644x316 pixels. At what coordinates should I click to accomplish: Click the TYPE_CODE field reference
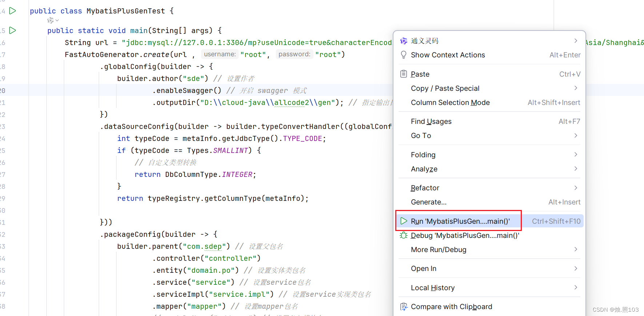(303, 138)
